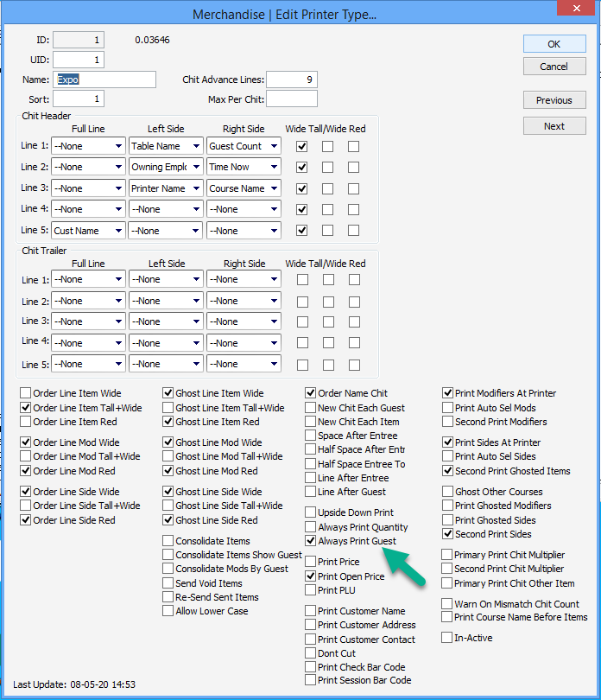Go to the Next printer type
Viewport: 601px width, 700px height.
click(x=554, y=126)
